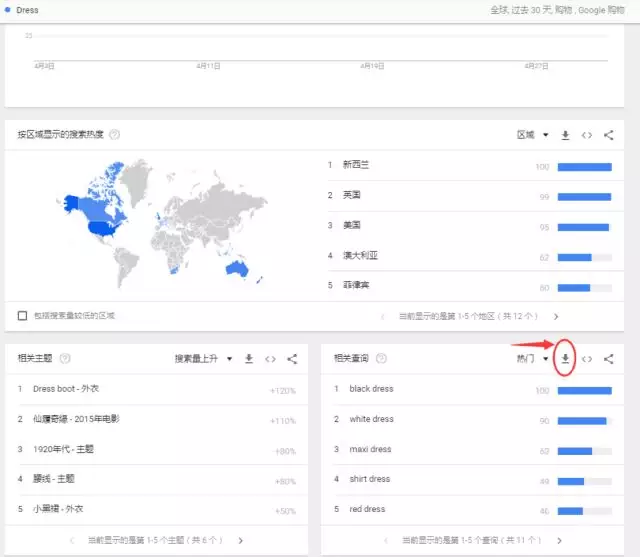
Task: Share the interest by region panel
Action: [x=608, y=135]
